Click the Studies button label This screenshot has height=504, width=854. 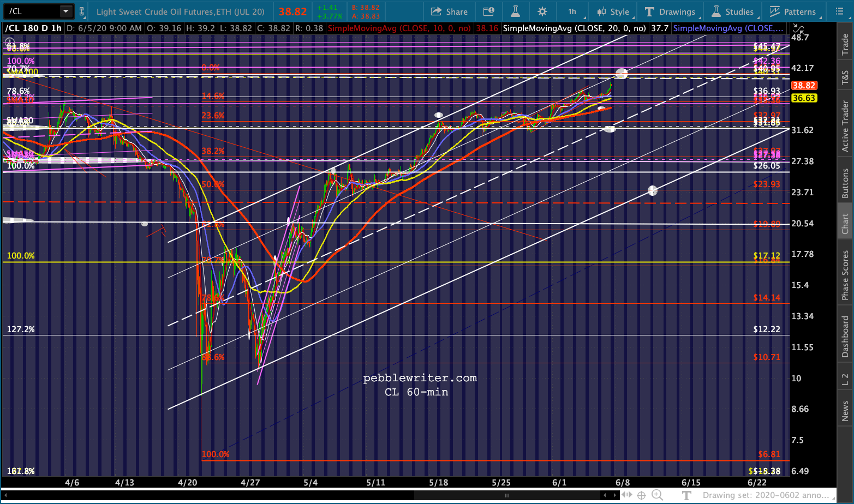(x=739, y=11)
